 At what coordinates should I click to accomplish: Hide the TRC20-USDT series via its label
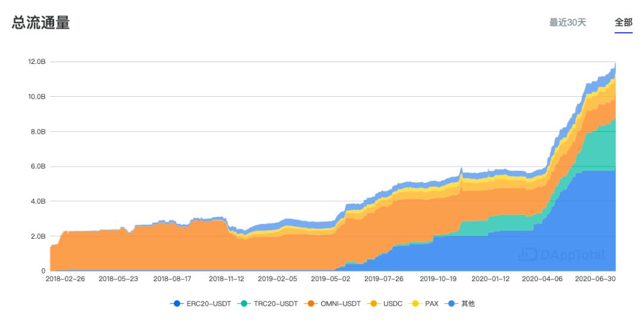coord(275,304)
